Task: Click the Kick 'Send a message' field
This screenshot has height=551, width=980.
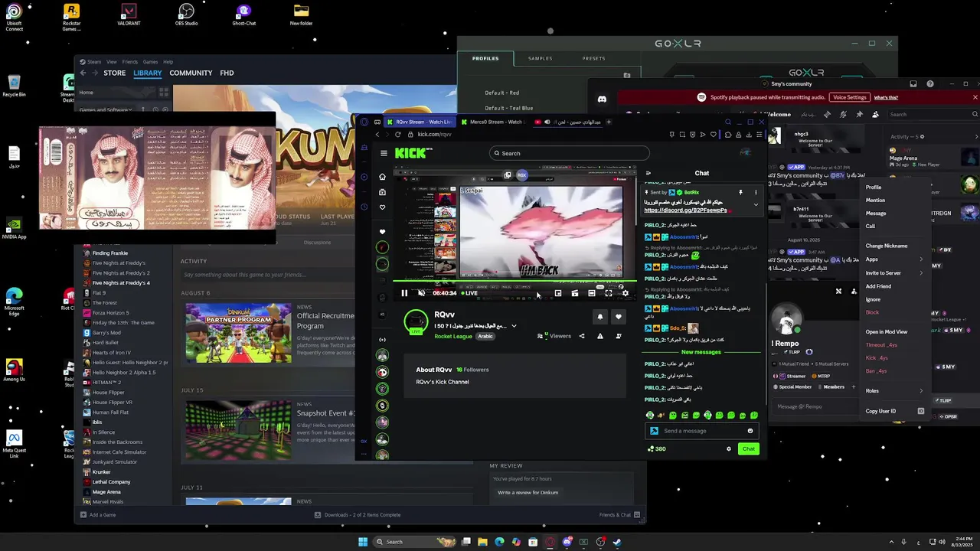Action: point(702,431)
